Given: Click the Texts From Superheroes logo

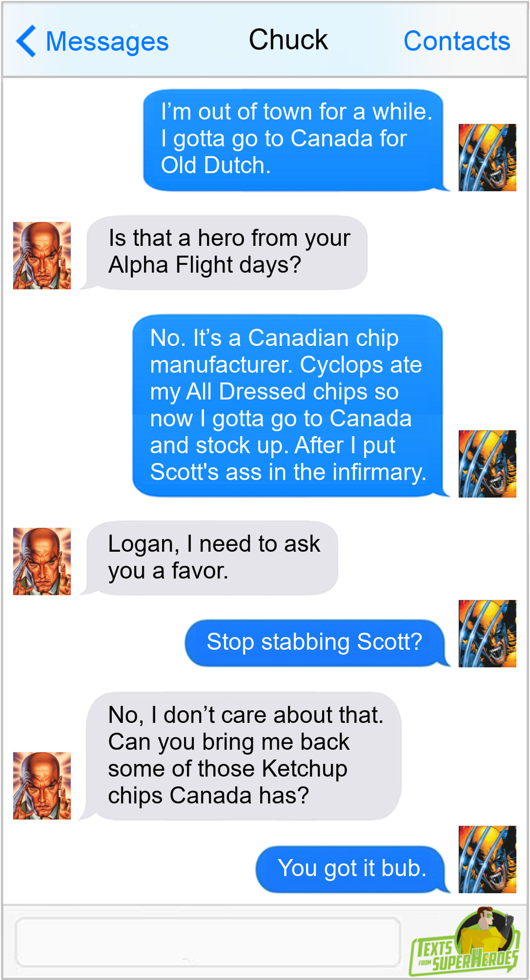Looking at the screenshot, I should coord(465,942).
